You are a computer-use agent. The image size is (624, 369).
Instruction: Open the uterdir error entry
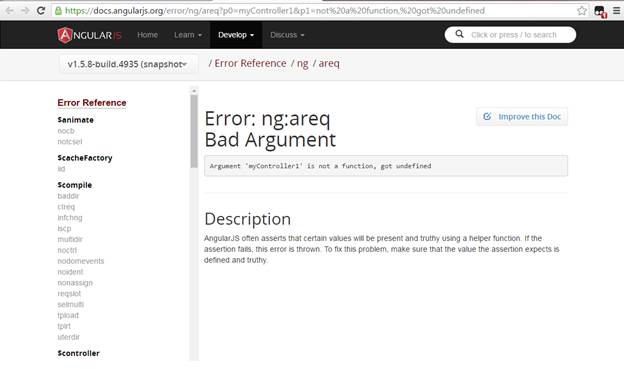68,337
